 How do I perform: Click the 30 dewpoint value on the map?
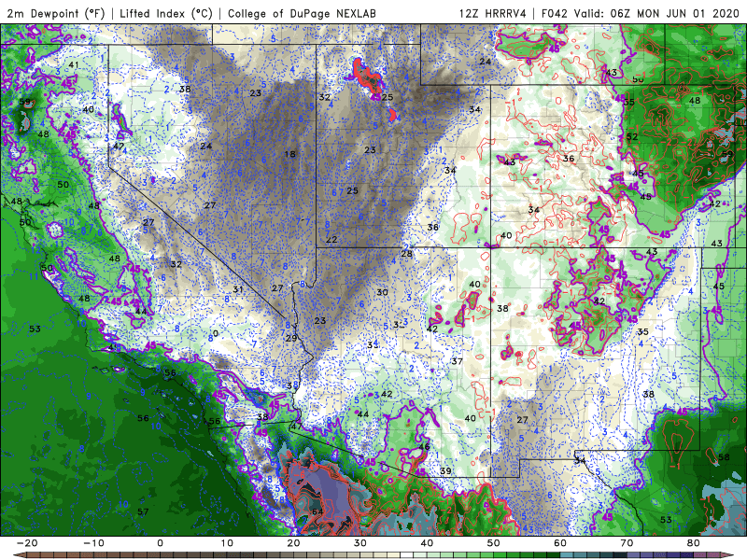(x=382, y=292)
